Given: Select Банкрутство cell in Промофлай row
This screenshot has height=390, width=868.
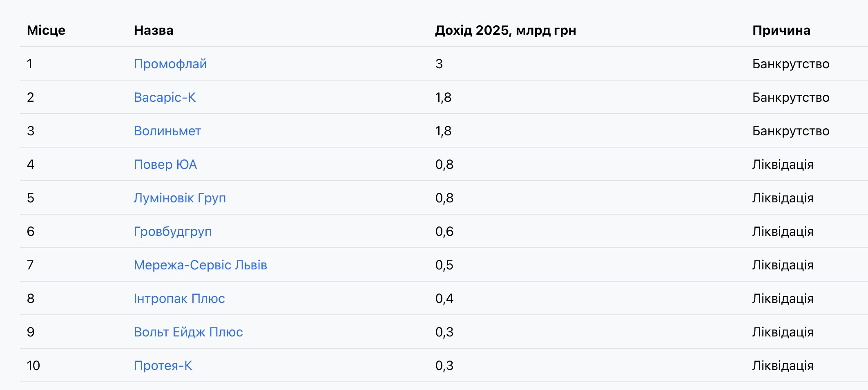Looking at the screenshot, I should [791, 64].
